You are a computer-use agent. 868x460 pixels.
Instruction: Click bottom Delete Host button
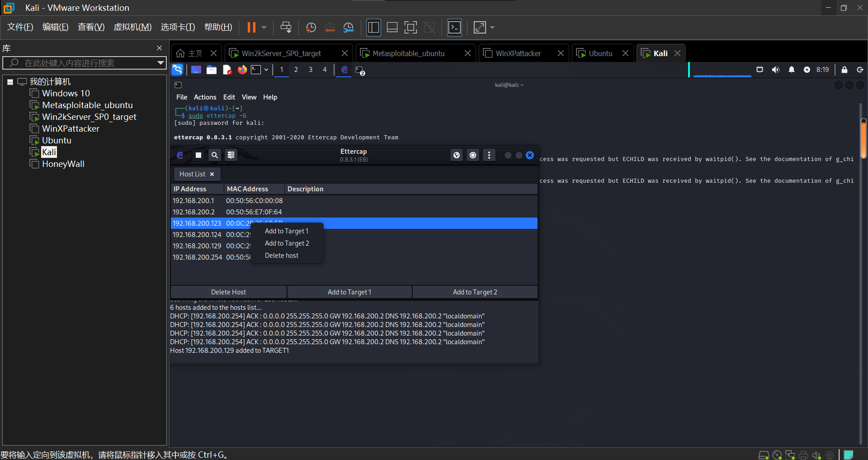click(228, 292)
